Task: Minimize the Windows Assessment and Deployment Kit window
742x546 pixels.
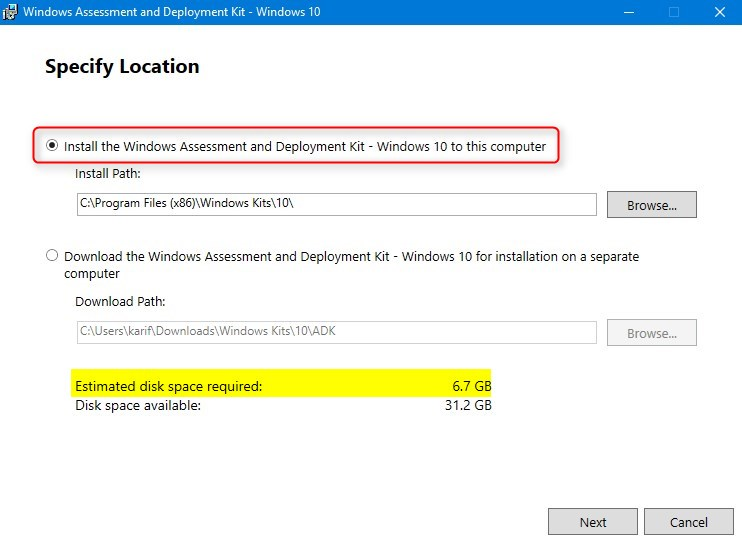Action: (x=628, y=13)
